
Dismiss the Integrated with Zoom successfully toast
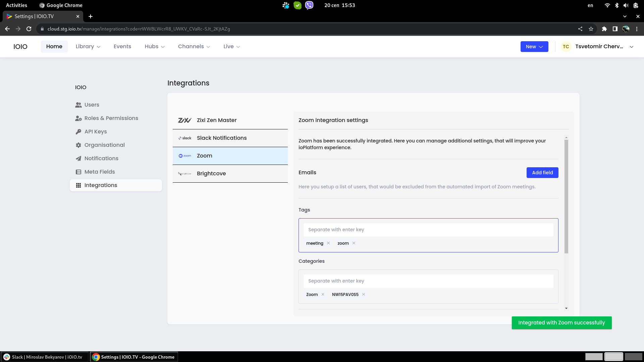562,323
